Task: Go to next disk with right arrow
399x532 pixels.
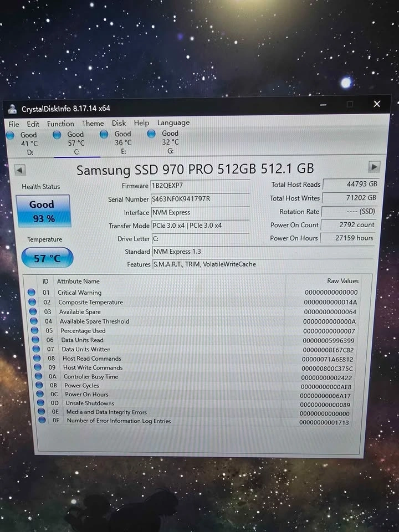Action: click(x=374, y=167)
